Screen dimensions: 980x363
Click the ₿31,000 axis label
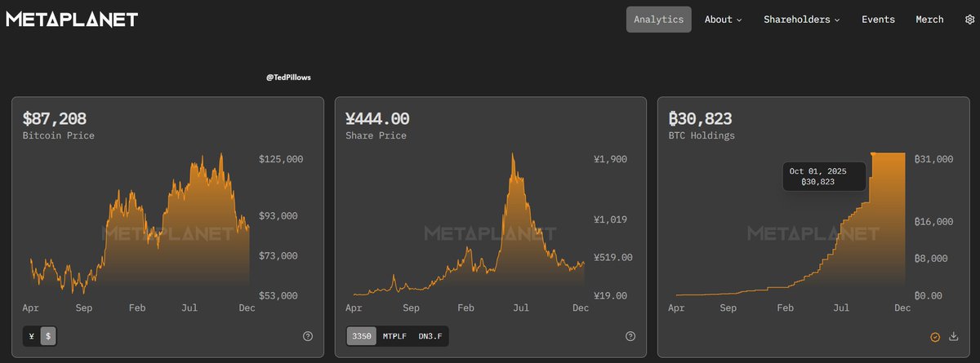point(933,159)
